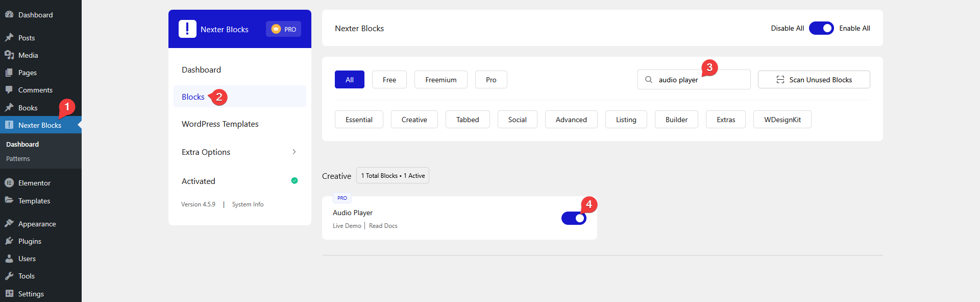Click the Creative section heading

(x=337, y=176)
